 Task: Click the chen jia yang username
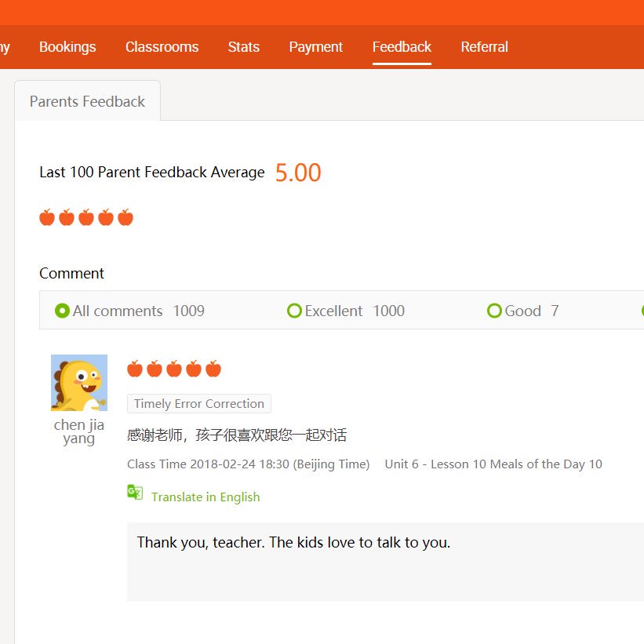tap(79, 431)
